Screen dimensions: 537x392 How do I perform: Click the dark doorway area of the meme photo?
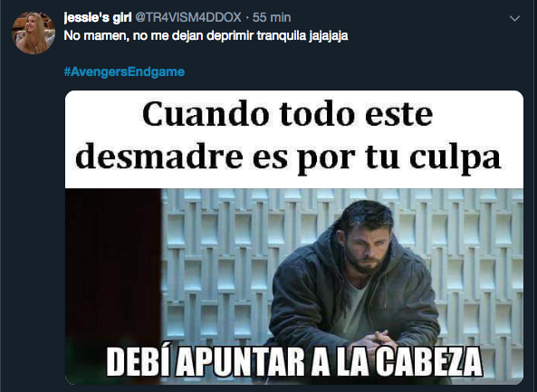[113, 267]
